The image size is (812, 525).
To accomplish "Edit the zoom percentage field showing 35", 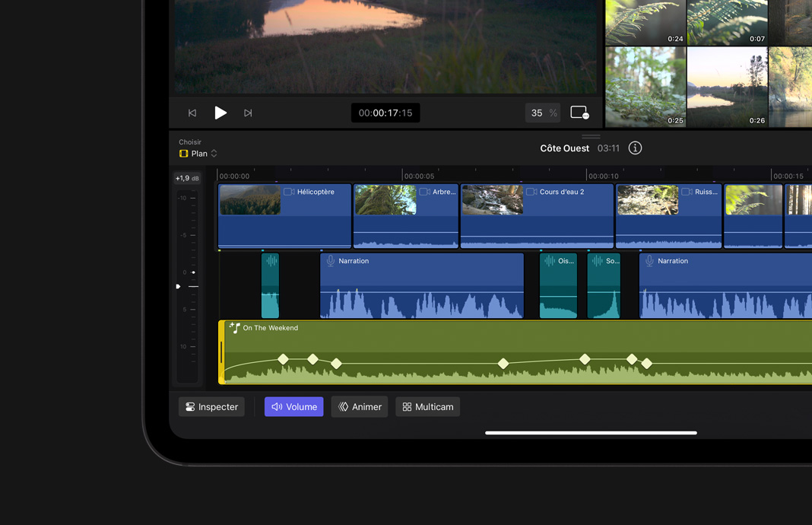I will (x=543, y=112).
